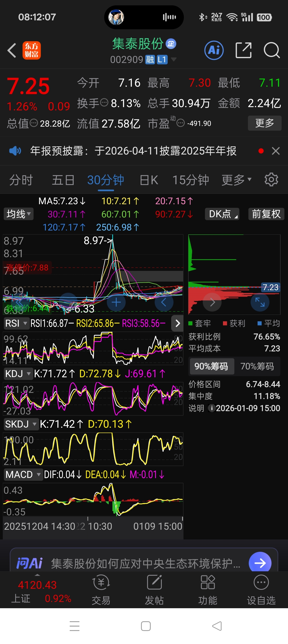Tap the 7.23 average cost marker
Screen dimensions: 288x644
click(270, 287)
